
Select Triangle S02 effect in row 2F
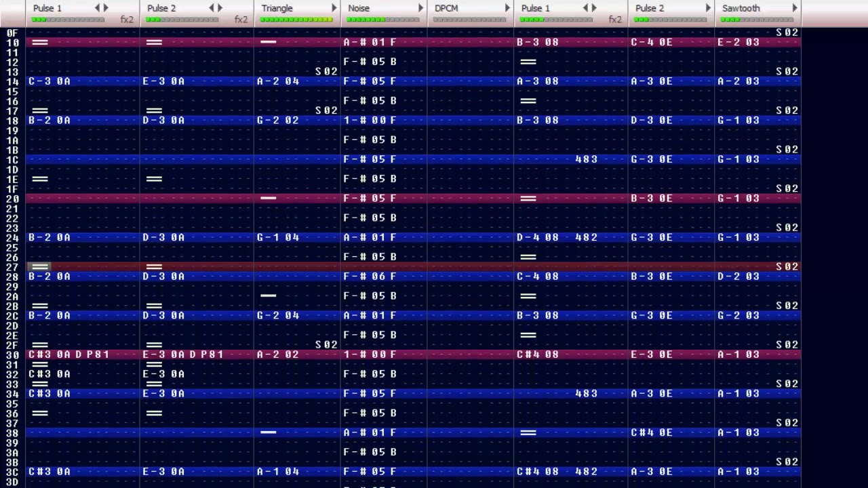[x=326, y=344]
